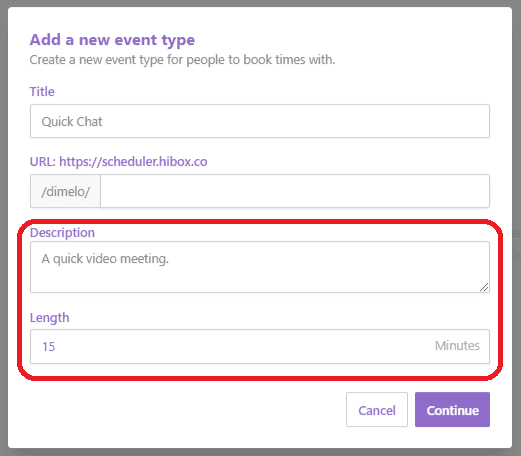
Task: Click the 'Minutes' suffix in Length field
Action: click(457, 346)
